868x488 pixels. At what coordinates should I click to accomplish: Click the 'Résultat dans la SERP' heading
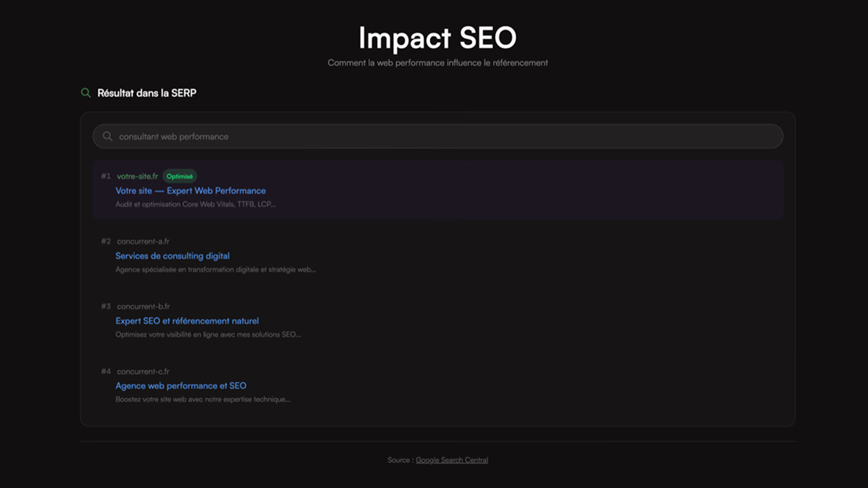click(147, 93)
